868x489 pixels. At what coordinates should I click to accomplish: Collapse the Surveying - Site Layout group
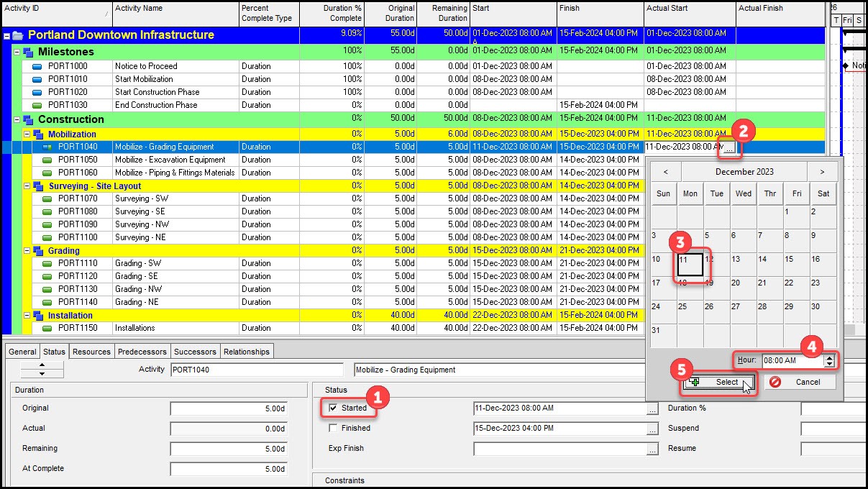27,186
